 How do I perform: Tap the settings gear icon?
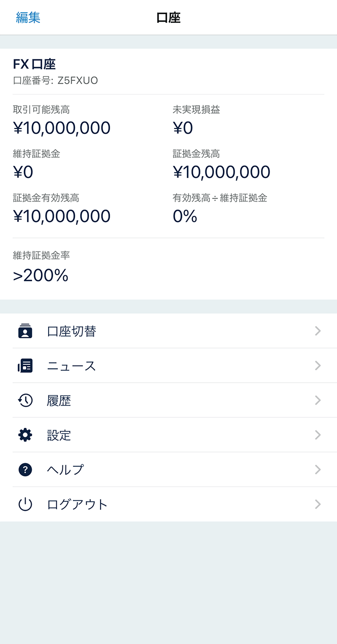click(x=25, y=435)
